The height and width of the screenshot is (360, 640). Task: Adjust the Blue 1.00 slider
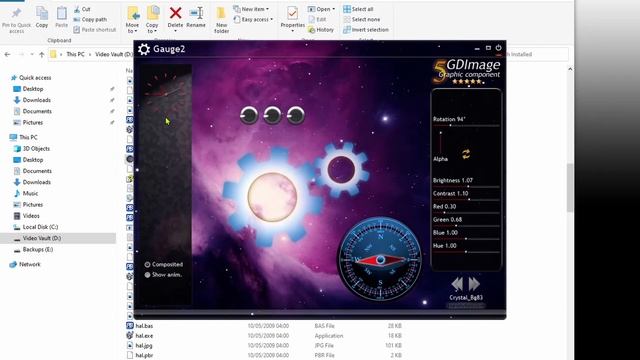[x=466, y=239]
